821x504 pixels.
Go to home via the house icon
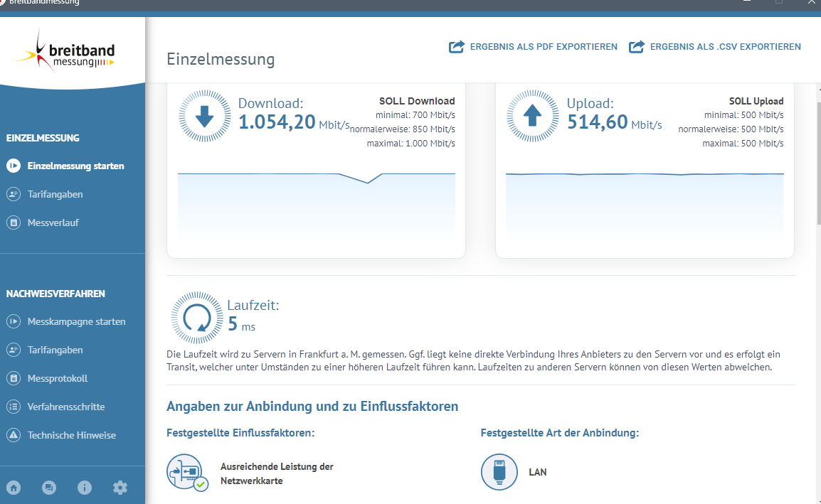pyautogui.click(x=14, y=488)
